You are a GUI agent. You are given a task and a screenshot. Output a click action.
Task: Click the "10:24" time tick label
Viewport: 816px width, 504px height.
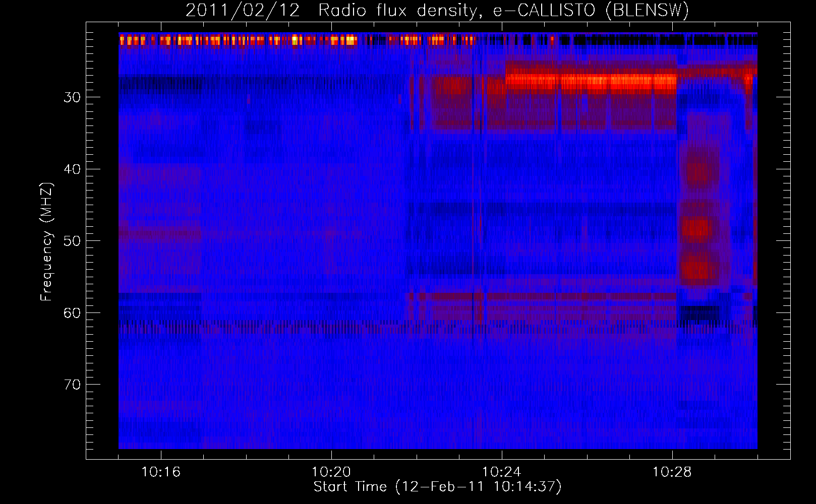(502, 472)
